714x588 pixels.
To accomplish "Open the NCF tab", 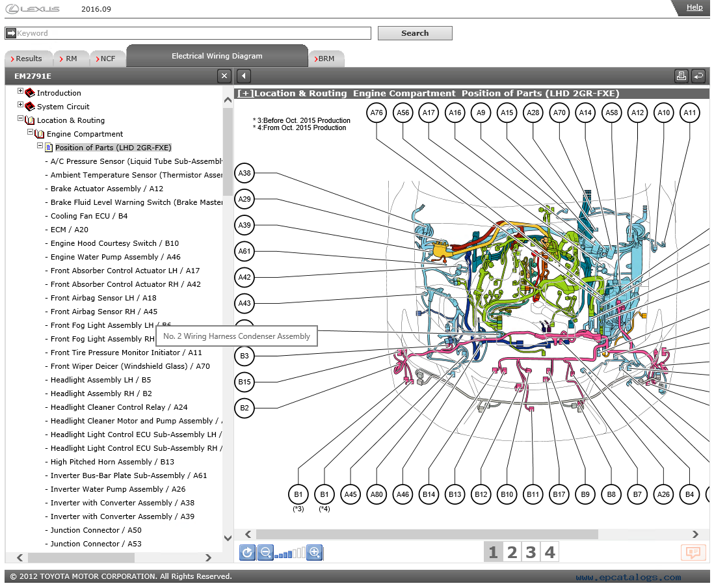I will pos(107,59).
